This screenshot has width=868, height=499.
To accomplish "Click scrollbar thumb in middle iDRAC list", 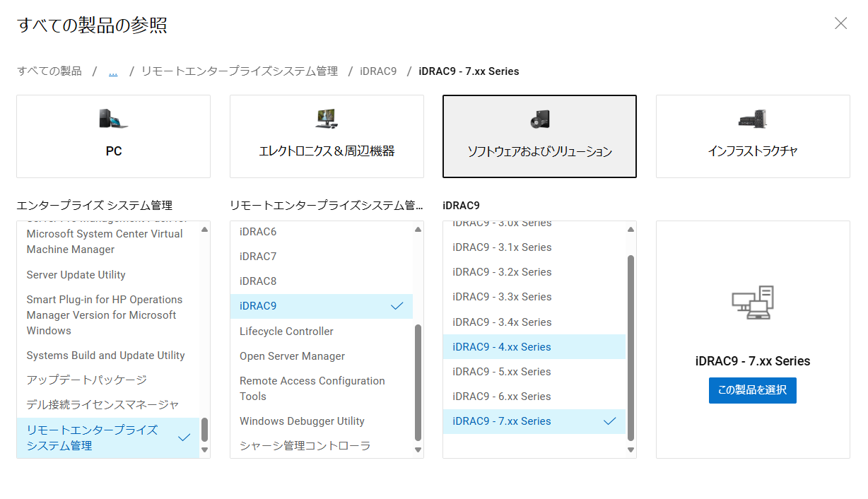I will click(x=418, y=382).
